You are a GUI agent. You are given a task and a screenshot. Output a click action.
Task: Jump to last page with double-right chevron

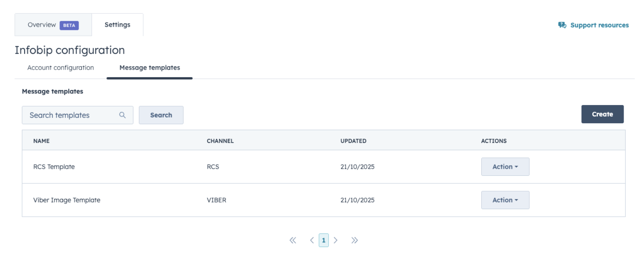coord(354,240)
